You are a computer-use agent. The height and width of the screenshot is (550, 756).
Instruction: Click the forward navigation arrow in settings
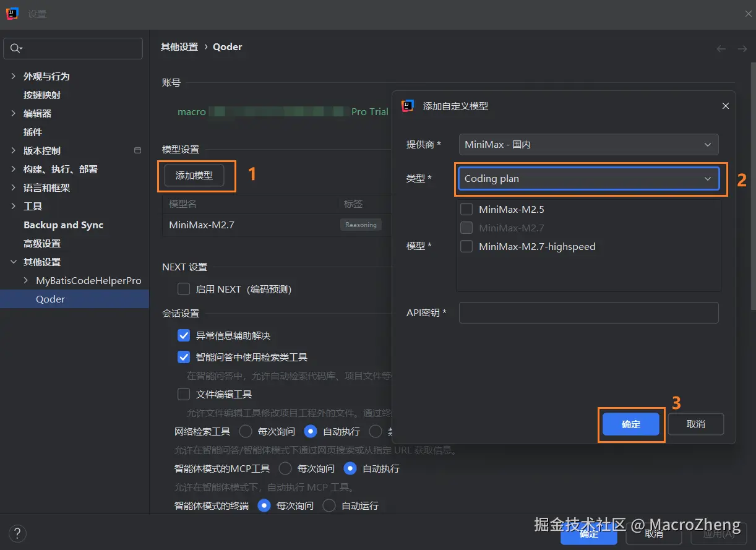tap(742, 48)
